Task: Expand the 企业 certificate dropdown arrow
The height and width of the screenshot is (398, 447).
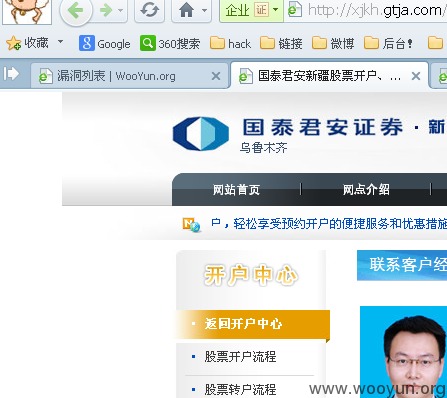Action: [276, 10]
